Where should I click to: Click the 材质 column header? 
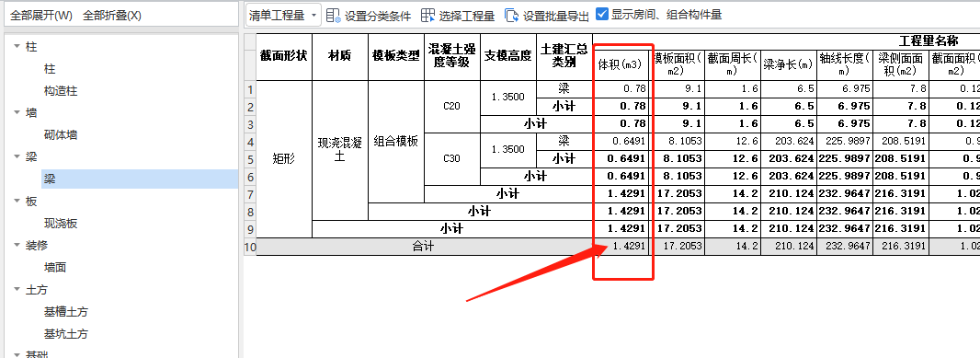click(x=340, y=56)
